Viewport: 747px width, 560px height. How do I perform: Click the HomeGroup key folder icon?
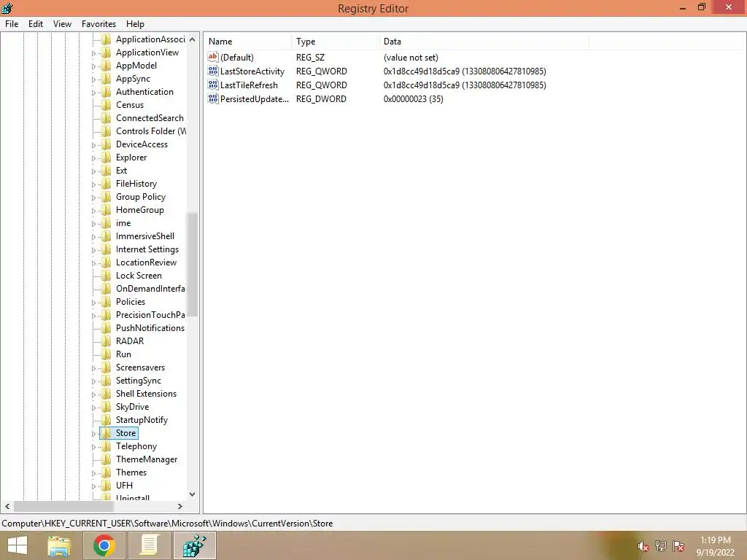coord(107,209)
